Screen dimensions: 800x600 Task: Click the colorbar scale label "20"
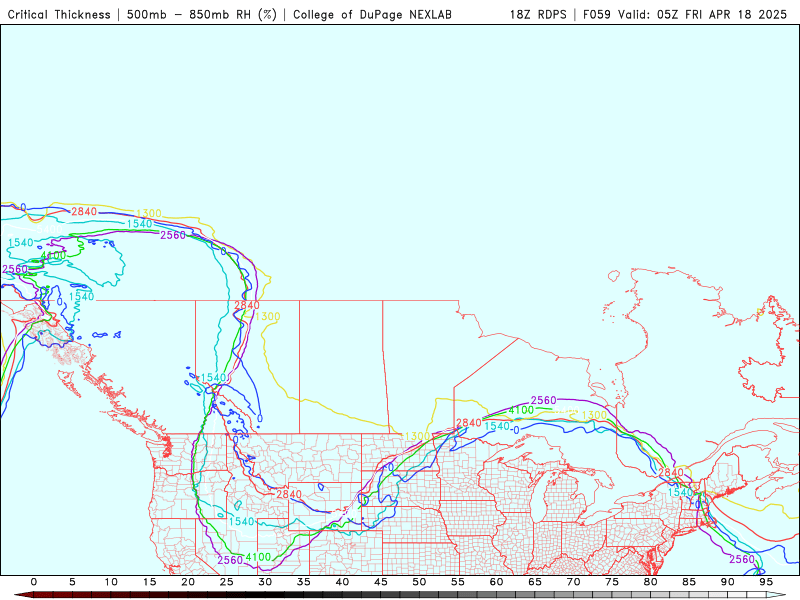188,582
